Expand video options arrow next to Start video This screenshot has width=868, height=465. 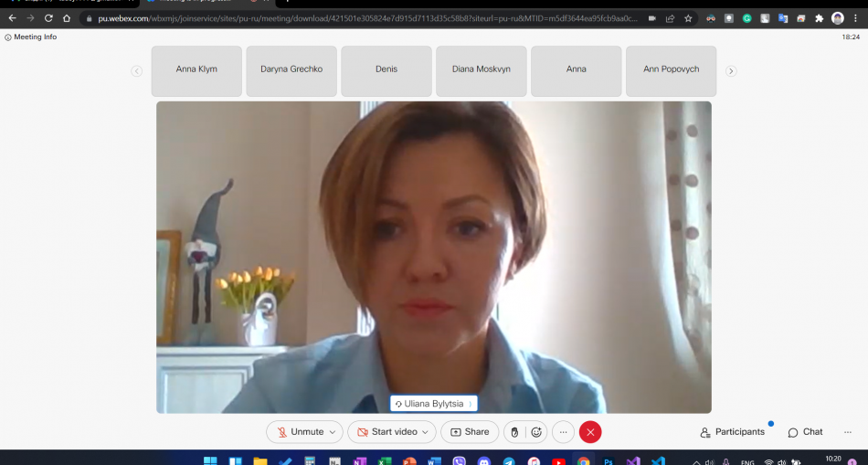(x=426, y=432)
